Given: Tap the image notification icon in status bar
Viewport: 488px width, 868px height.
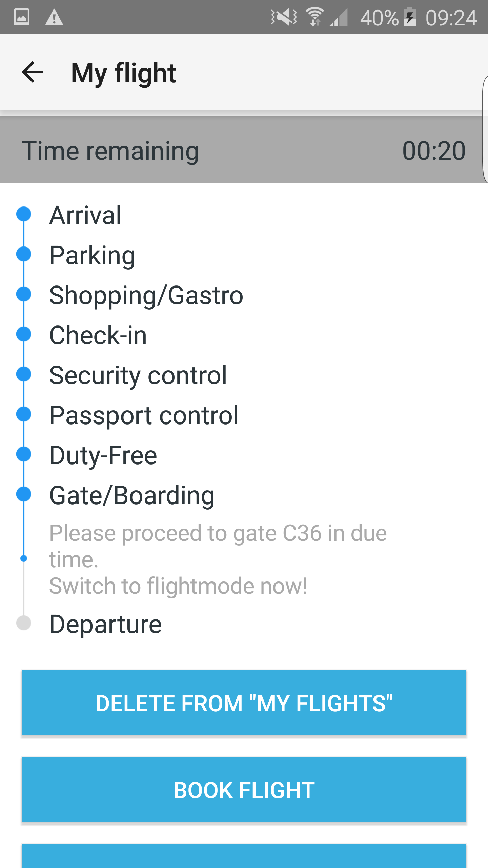Looking at the screenshot, I should 22,17.
